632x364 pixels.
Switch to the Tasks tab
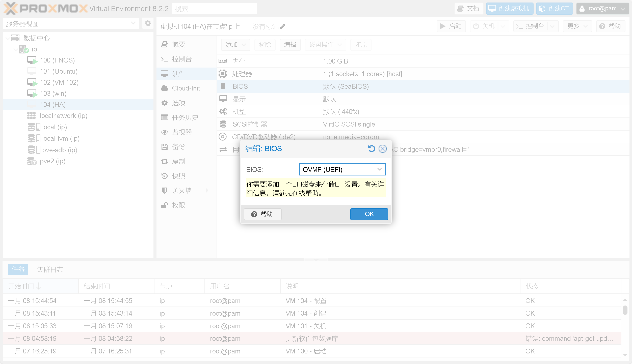(x=18, y=269)
